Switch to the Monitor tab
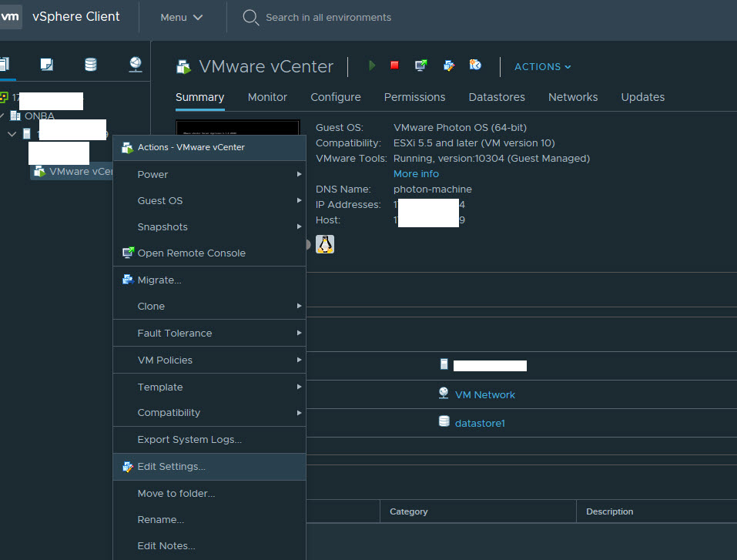This screenshot has width=737, height=560. pos(267,97)
